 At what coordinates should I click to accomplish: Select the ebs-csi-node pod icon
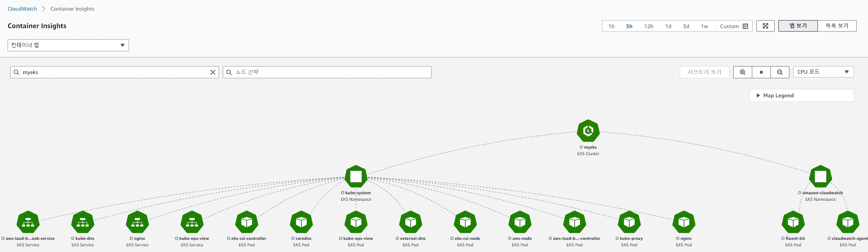(x=465, y=222)
